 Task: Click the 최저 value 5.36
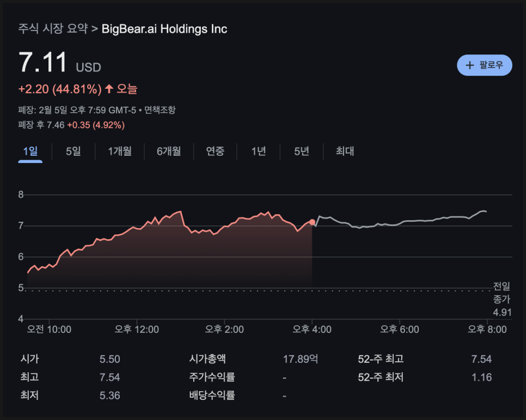point(109,395)
